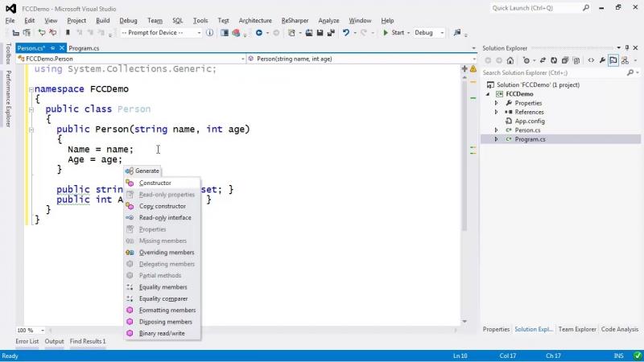Click the Refresh icon in Solution Explorer

point(554,60)
